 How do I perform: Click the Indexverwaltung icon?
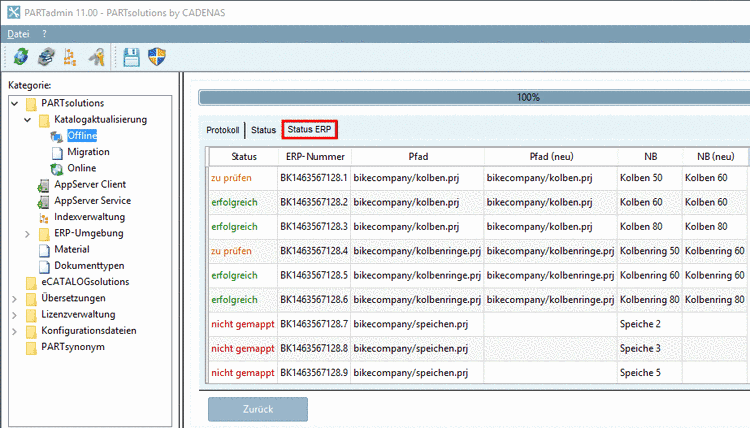click(x=44, y=218)
